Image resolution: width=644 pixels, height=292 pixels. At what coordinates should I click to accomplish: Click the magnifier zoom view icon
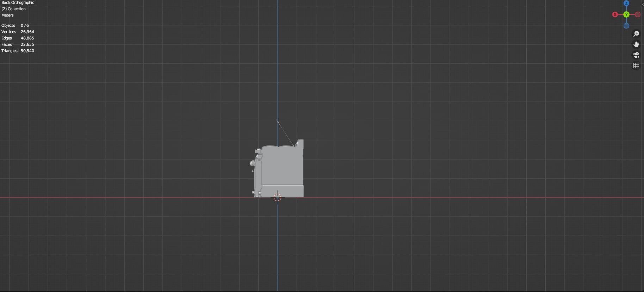636,34
